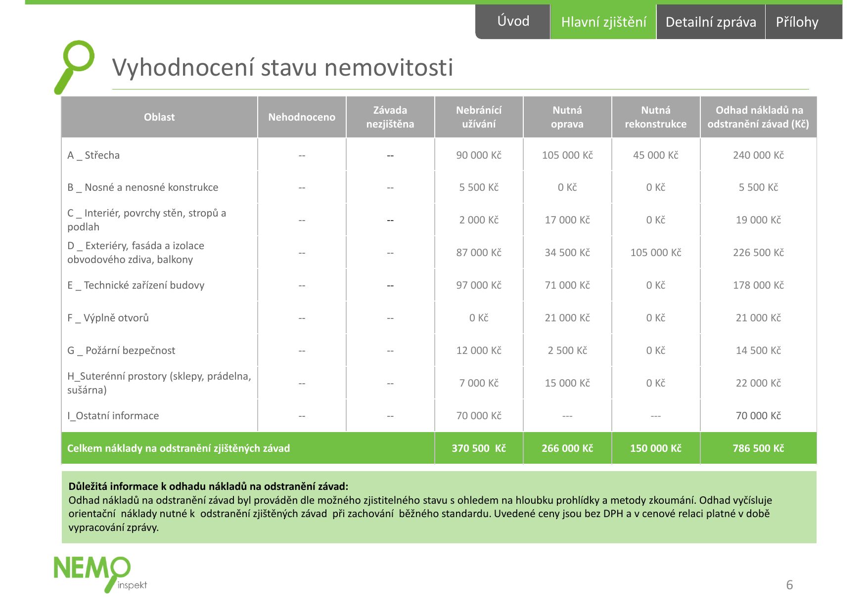Click the Střecha total 240 000 Kč
868x613 pixels.
758,155
